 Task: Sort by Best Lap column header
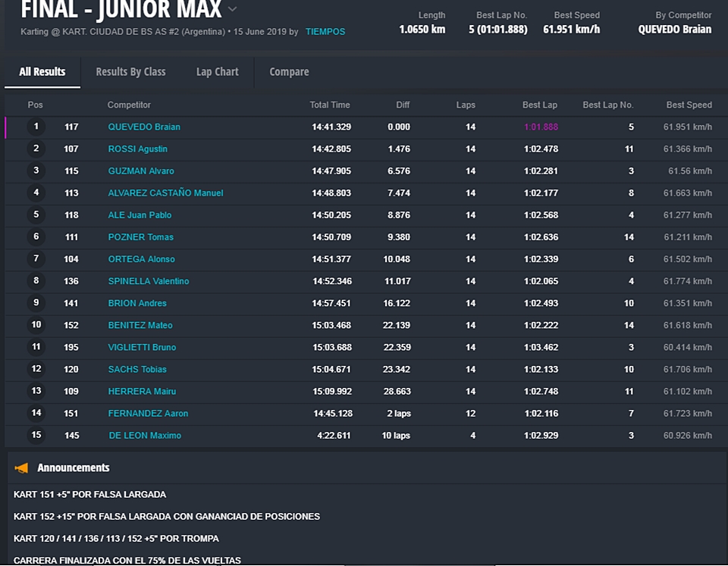point(539,105)
